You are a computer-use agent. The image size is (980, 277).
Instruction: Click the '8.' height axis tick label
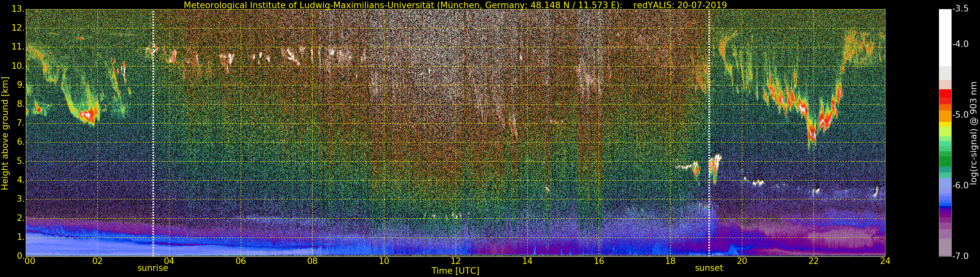pos(20,104)
